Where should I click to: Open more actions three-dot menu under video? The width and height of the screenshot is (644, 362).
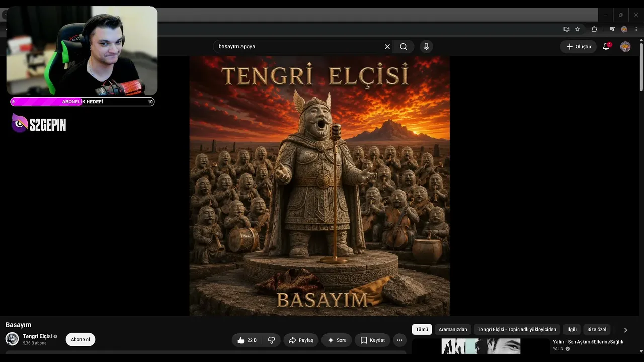tap(399, 340)
